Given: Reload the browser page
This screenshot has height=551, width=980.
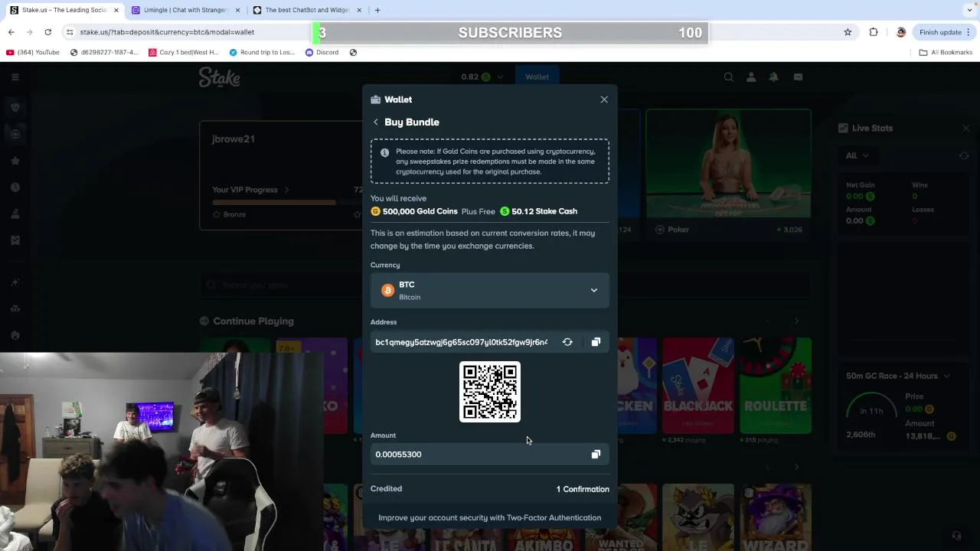Looking at the screenshot, I should [47, 32].
